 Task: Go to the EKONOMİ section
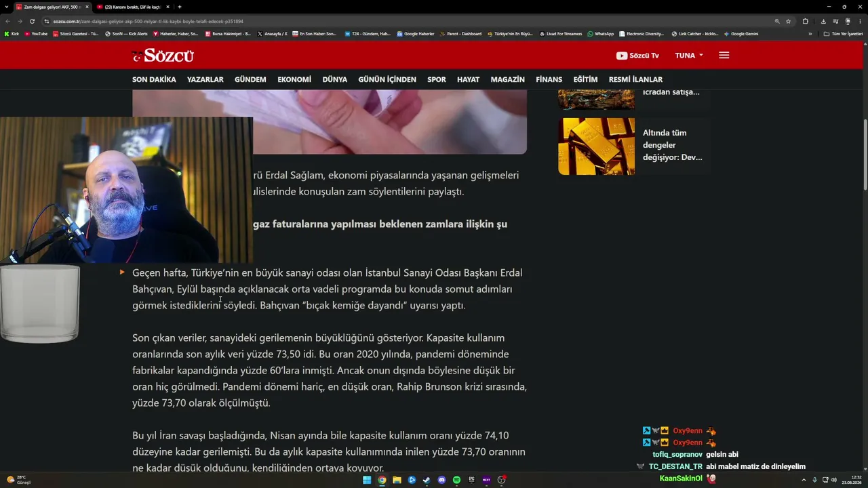click(x=294, y=79)
